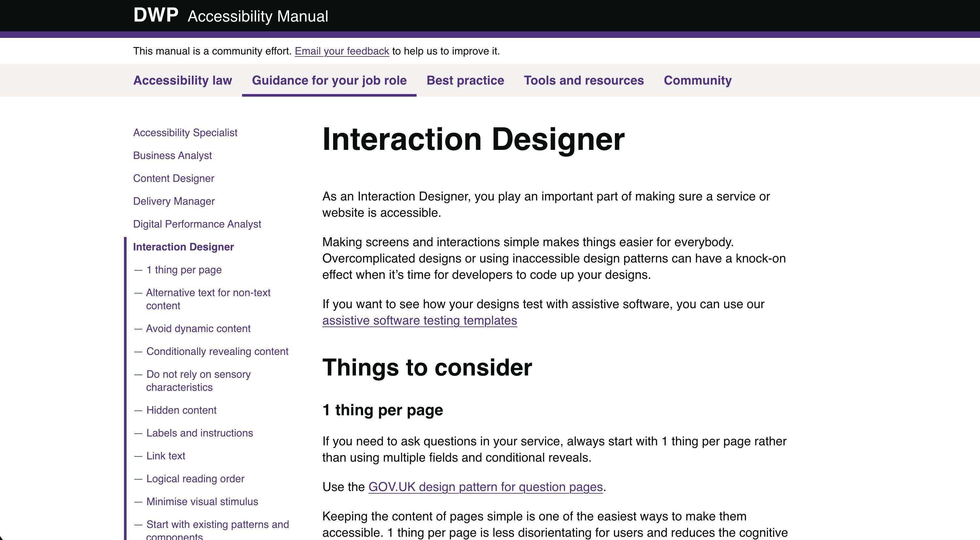Click the DWP logo in header
This screenshot has height=540, width=980.
(x=156, y=15)
